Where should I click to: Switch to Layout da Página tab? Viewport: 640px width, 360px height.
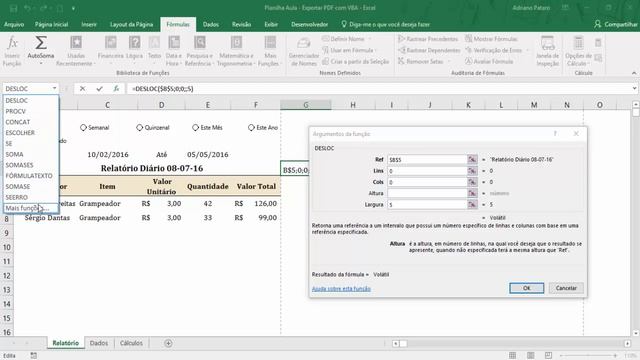[131, 24]
